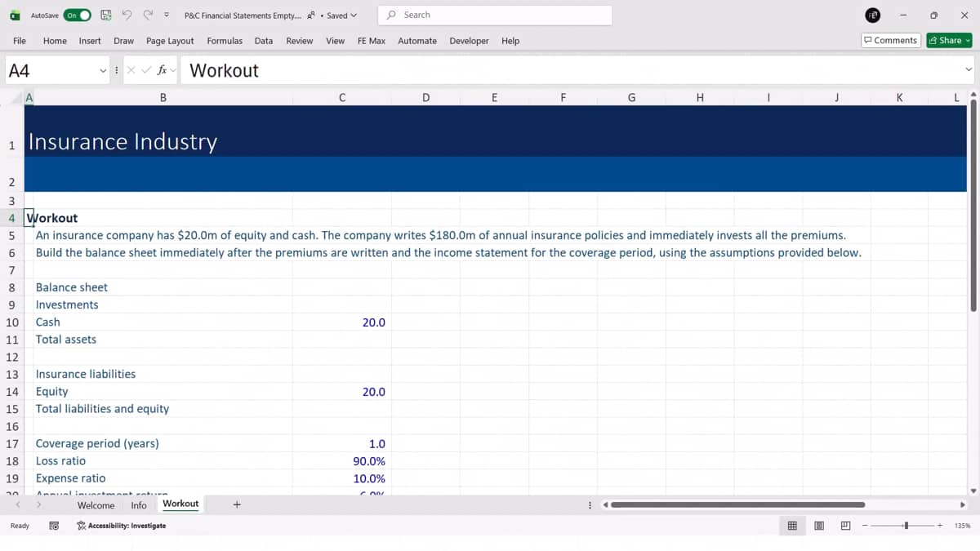Click the Insert Function fx icon
980x551 pixels.
point(163,70)
